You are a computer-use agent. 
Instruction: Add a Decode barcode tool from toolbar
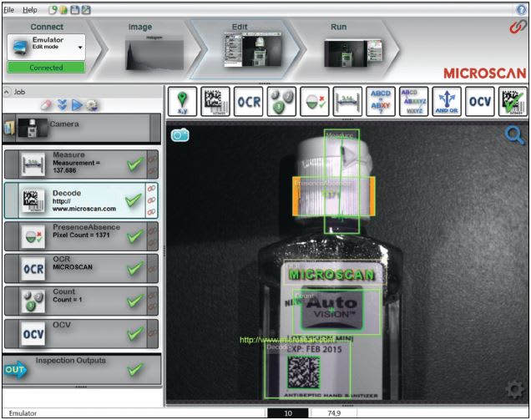tap(215, 101)
